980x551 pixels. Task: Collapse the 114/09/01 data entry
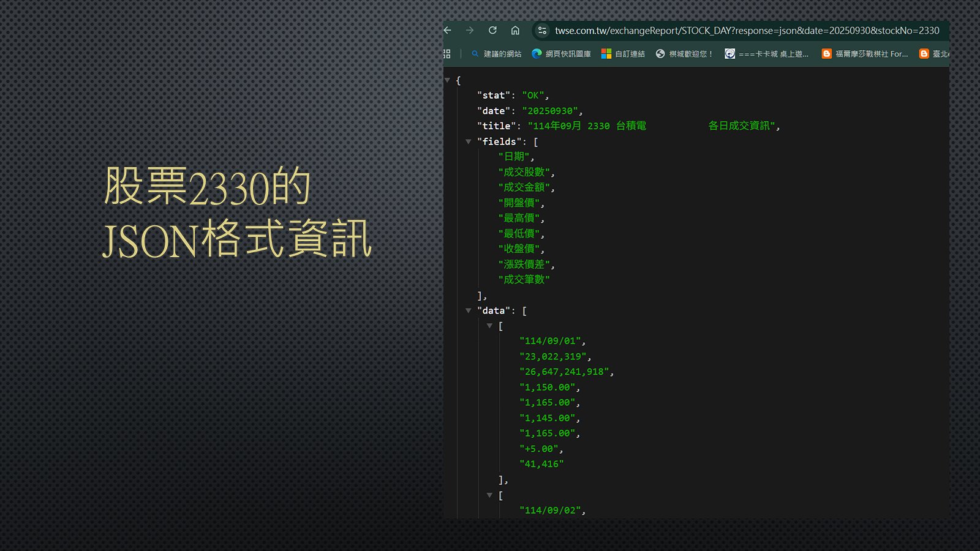(490, 326)
